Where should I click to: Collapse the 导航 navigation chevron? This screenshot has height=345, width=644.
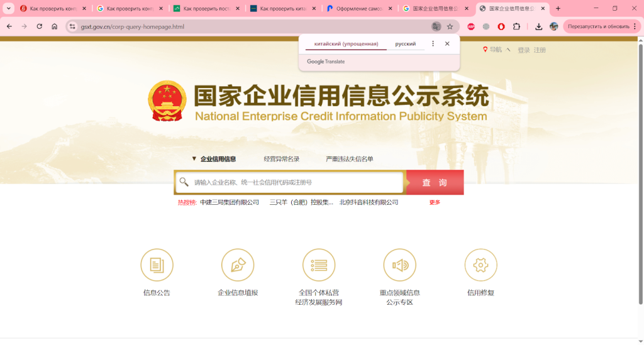pos(508,50)
